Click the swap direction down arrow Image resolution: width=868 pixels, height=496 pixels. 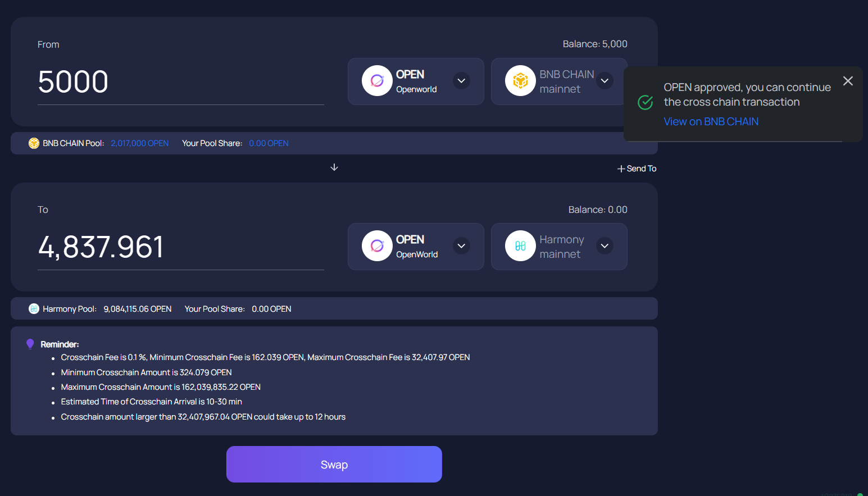pos(334,167)
